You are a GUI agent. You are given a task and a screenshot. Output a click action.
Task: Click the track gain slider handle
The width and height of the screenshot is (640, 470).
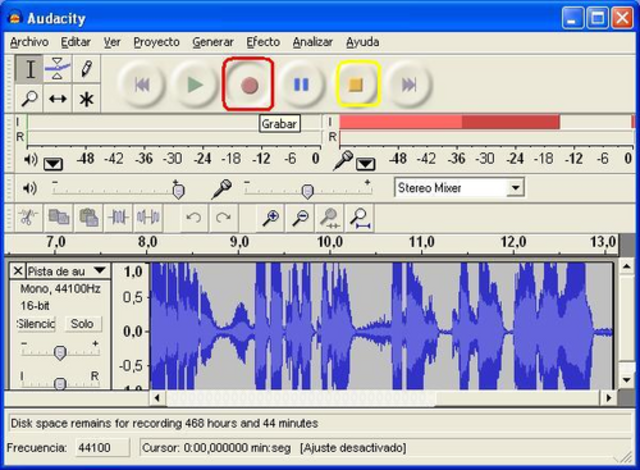coord(60,352)
